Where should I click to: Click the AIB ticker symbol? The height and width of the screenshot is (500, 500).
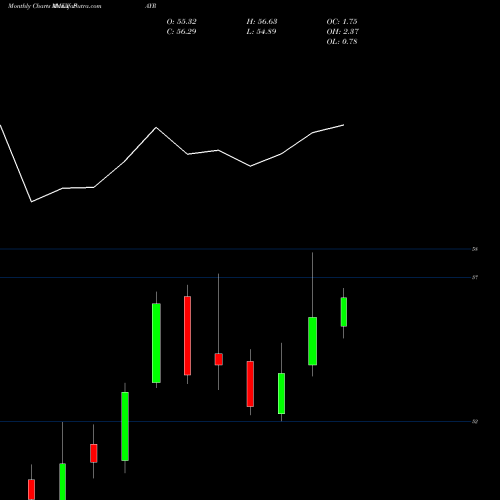(151, 6)
